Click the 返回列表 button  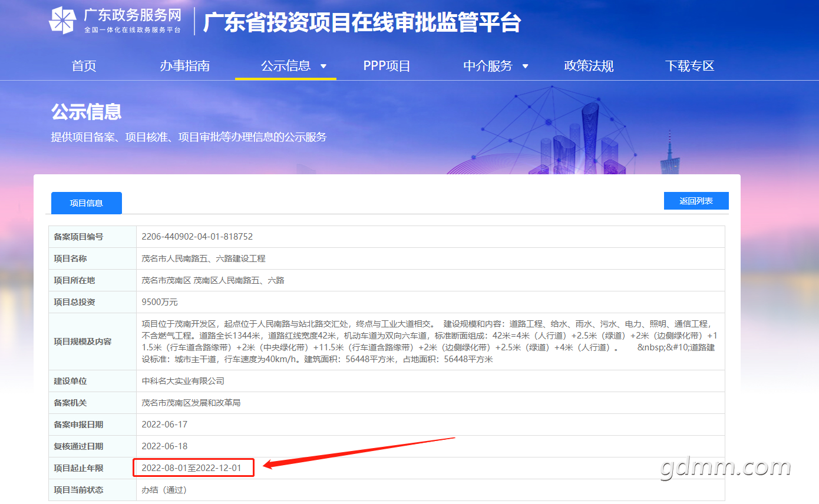coord(696,201)
